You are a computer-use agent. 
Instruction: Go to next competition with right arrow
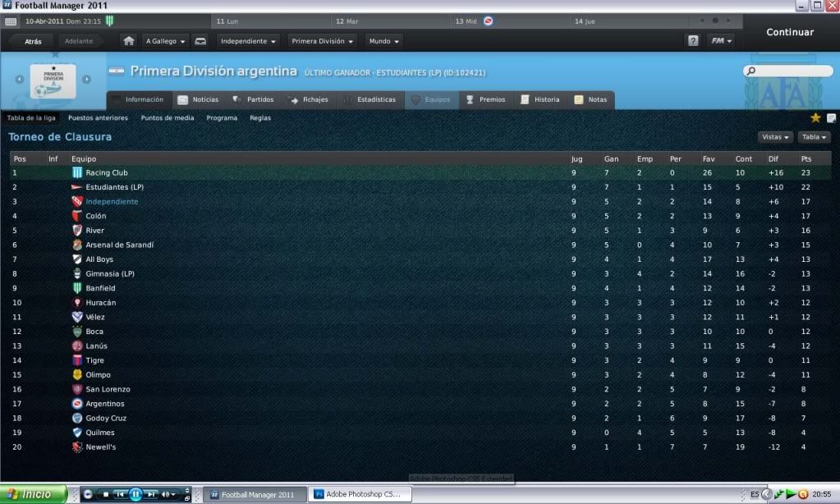(86, 80)
